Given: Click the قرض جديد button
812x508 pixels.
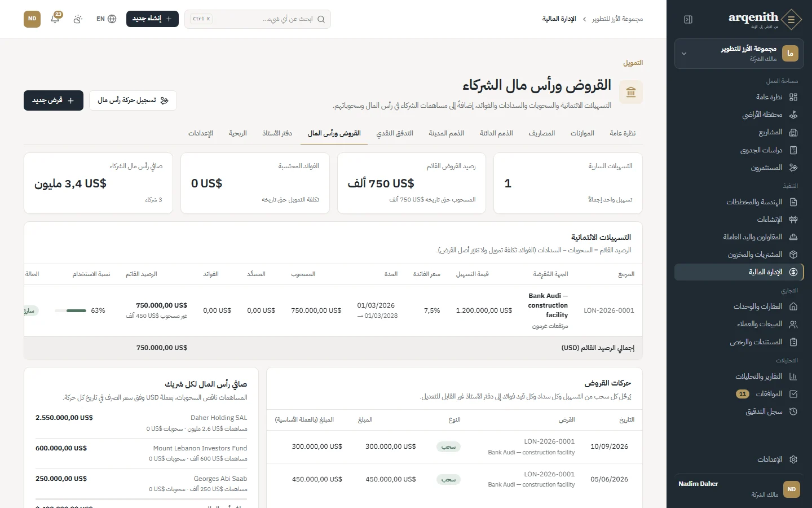Looking at the screenshot, I should click(54, 100).
